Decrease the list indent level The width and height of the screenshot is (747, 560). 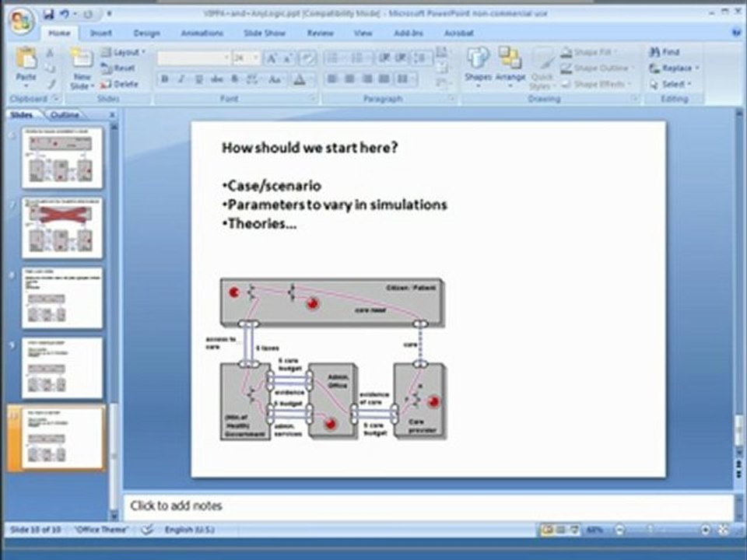384,58
